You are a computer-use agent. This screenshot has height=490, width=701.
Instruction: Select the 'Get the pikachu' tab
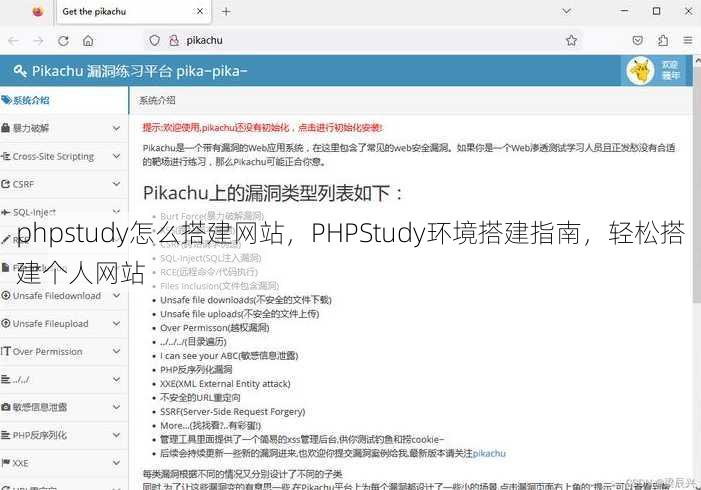point(133,12)
